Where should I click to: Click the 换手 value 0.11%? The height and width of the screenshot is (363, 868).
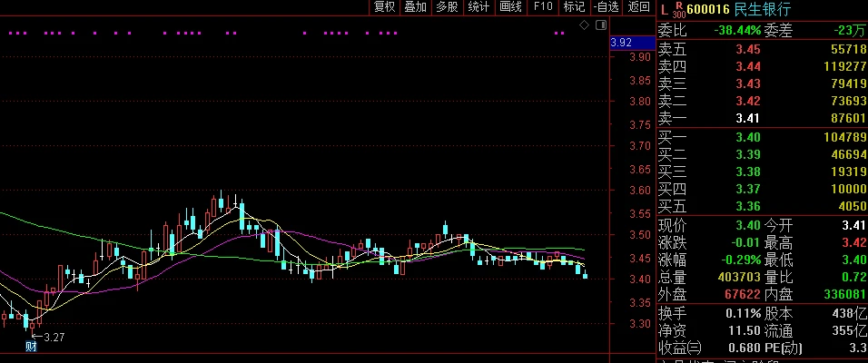coord(744,314)
